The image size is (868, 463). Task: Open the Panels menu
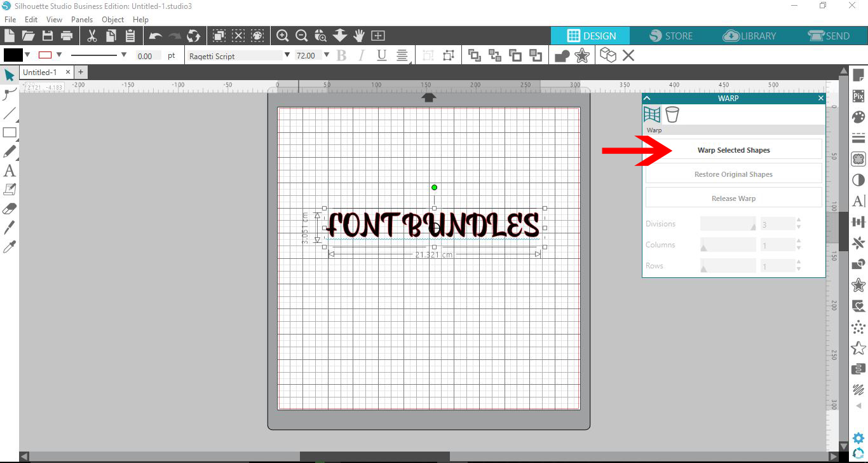[x=82, y=19]
